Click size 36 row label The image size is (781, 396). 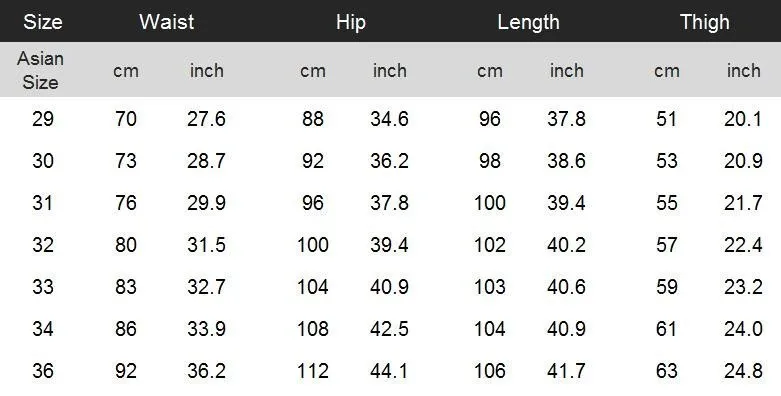42,371
